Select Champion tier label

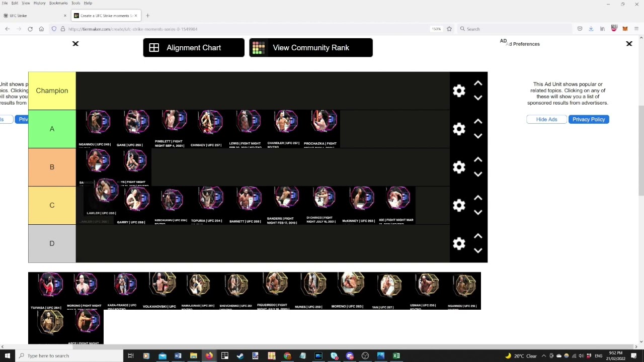[52, 91]
